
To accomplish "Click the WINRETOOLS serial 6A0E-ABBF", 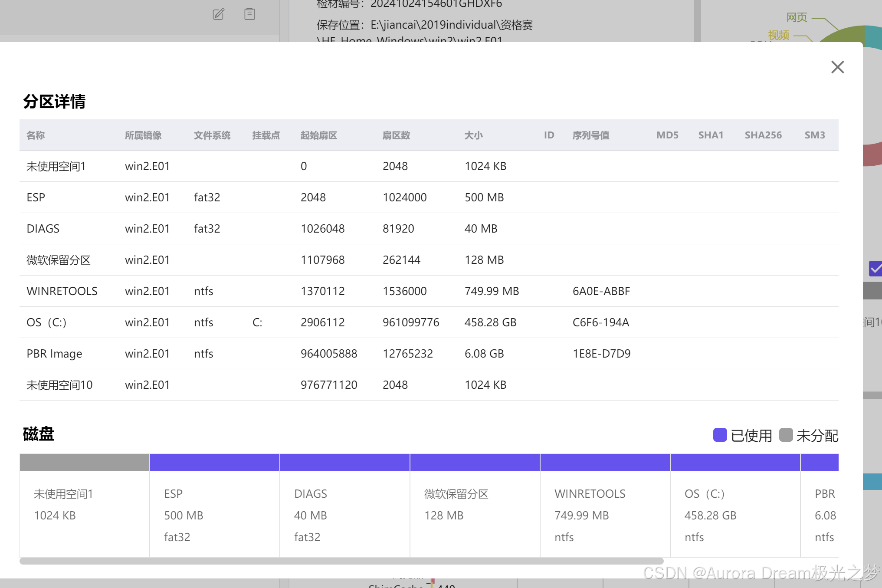I will click(x=601, y=291).
